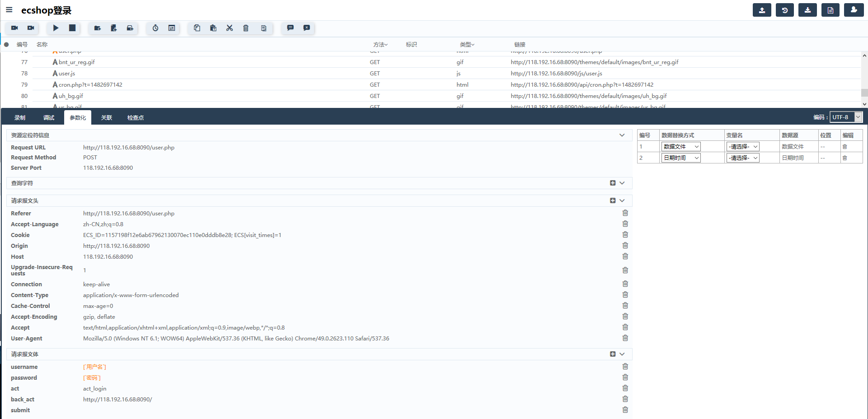Click the request list scrollbar down arrow
The height and width of the screenshot is (419, 868).
pyautogui.click(x=864, y=104)
